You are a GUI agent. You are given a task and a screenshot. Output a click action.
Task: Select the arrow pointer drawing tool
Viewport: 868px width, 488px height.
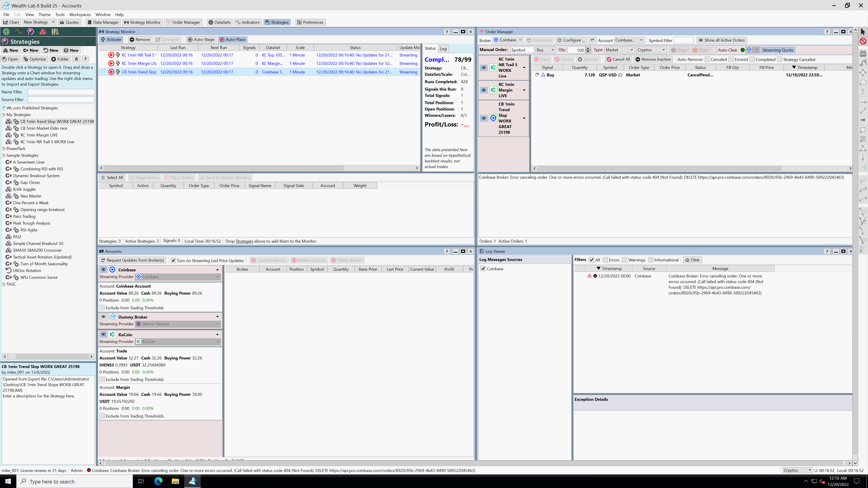coord(863,32)
